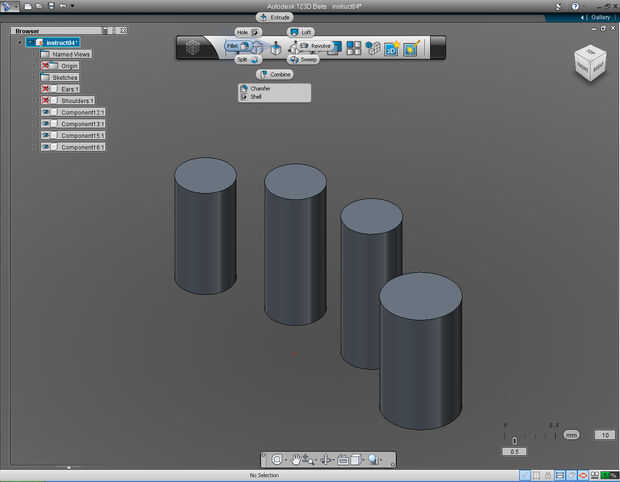The width and height of the screenshot is (620, 482).
Task: Toggle visibility of Shoulders:1
Action: click(x=45, y=100)
